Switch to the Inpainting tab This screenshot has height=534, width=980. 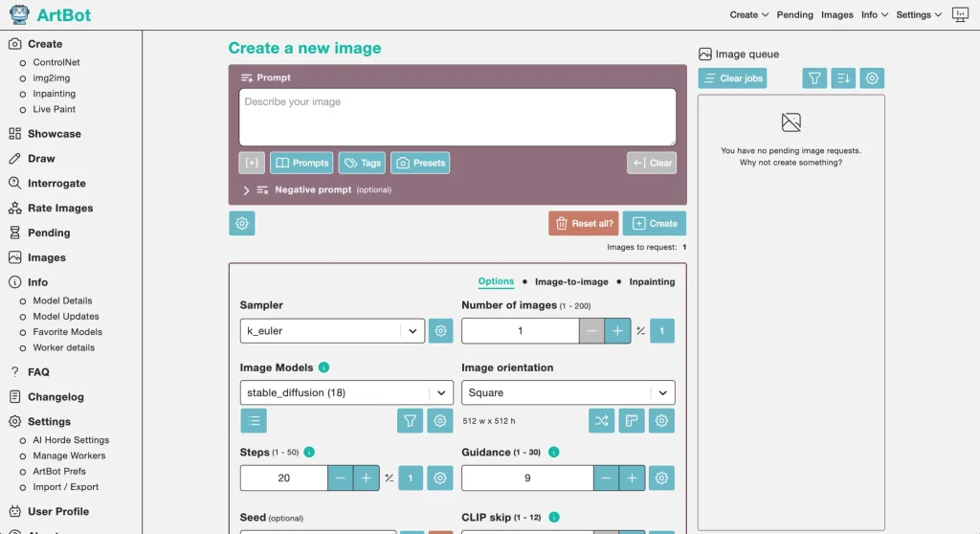tap(652, 282)
